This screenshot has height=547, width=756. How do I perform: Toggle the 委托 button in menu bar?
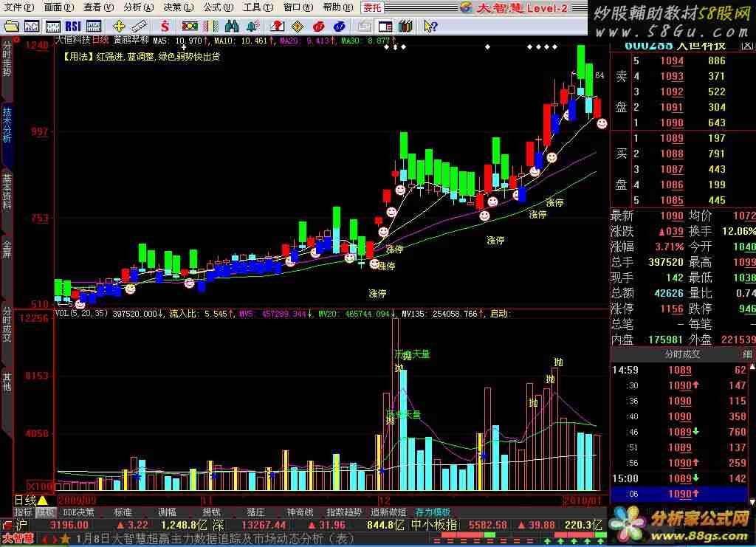(372, 7)
